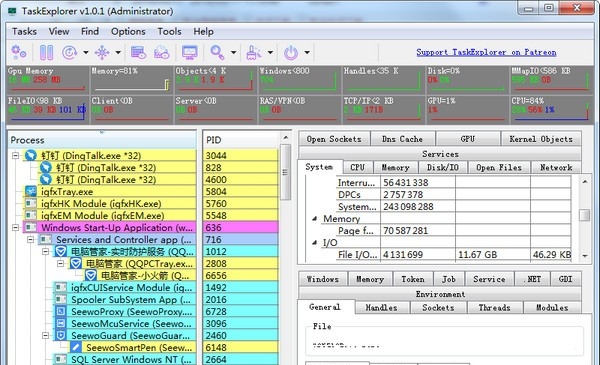This screenshot has width=600, height=365.
Task: Collapse the I/O group in System panel
Action: click(315, 243)
